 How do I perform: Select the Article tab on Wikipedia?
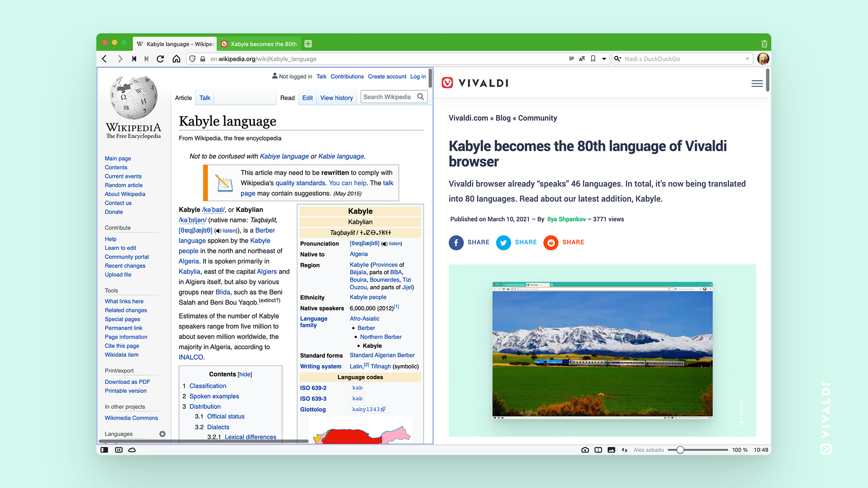183,98
